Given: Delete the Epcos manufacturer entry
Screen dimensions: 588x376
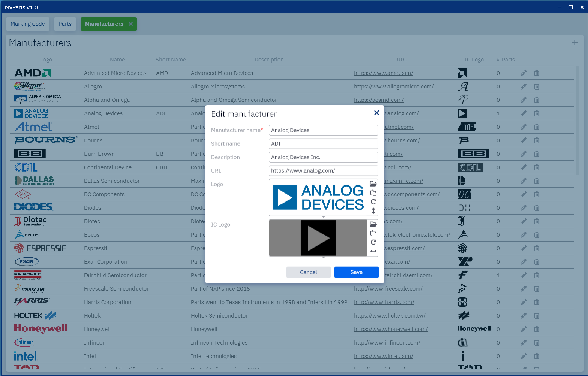Looking at the screenshot, I should tap(537, 235).
